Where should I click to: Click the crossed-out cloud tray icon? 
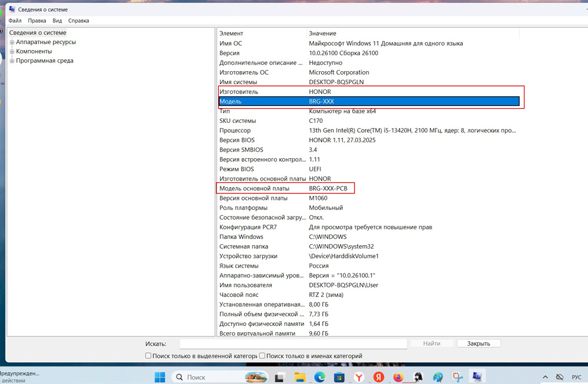pos(560,378)
